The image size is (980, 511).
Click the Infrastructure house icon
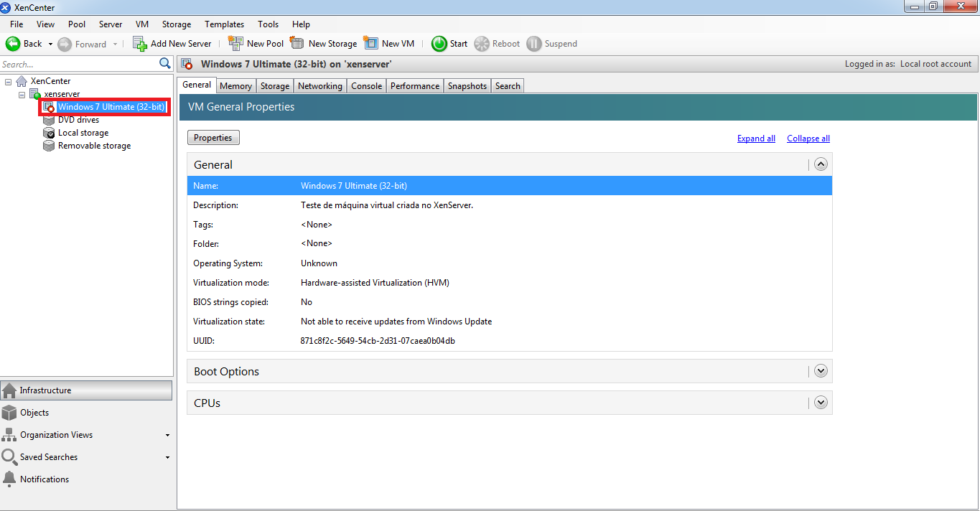9,390
